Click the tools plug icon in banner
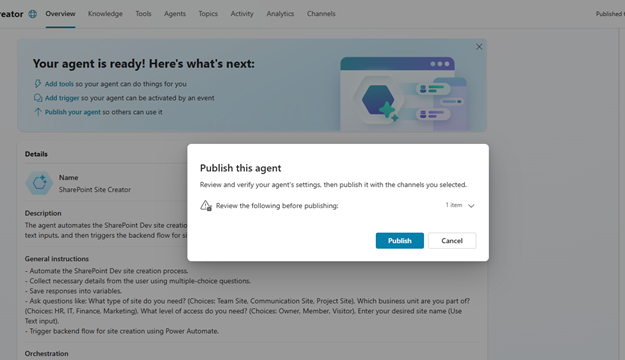Image resolution: width=625 pixels, height=360 pixels. click(x=37, y=84)
